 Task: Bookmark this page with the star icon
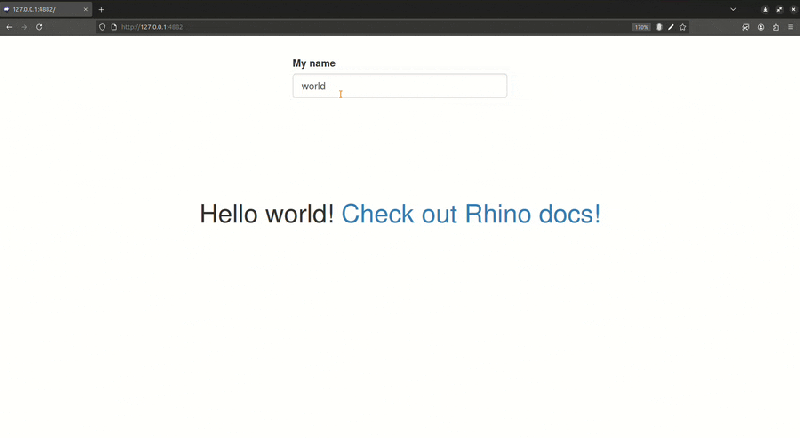click(683, 27)
